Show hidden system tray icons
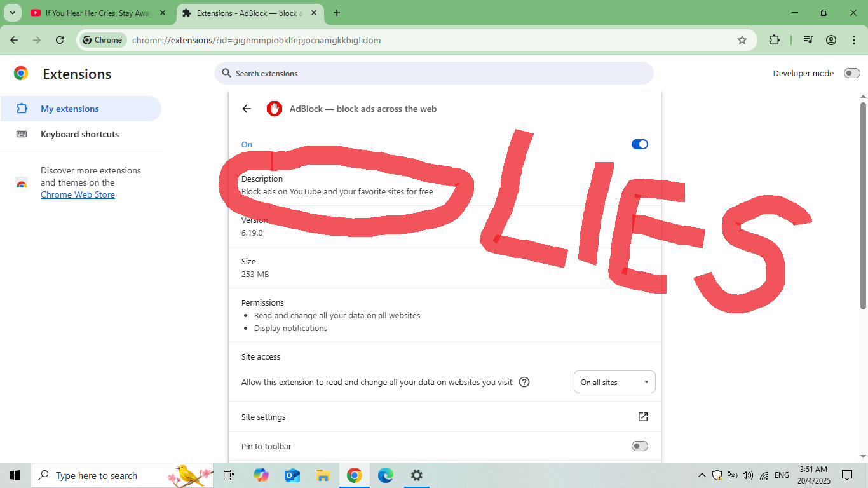This screenshot has width=868, height=488. 702,475
